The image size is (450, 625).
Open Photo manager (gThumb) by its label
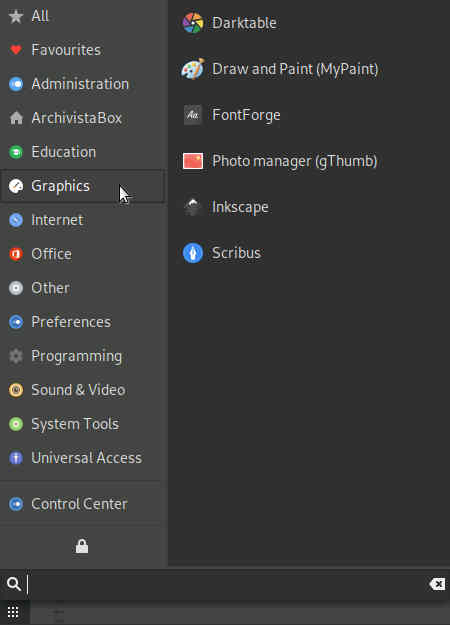pyautogui.click(x=295, y=161)
